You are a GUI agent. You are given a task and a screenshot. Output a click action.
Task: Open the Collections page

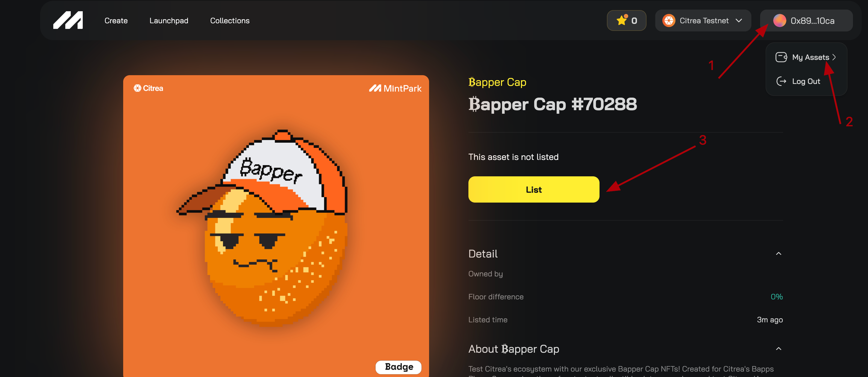pos(230,21)
